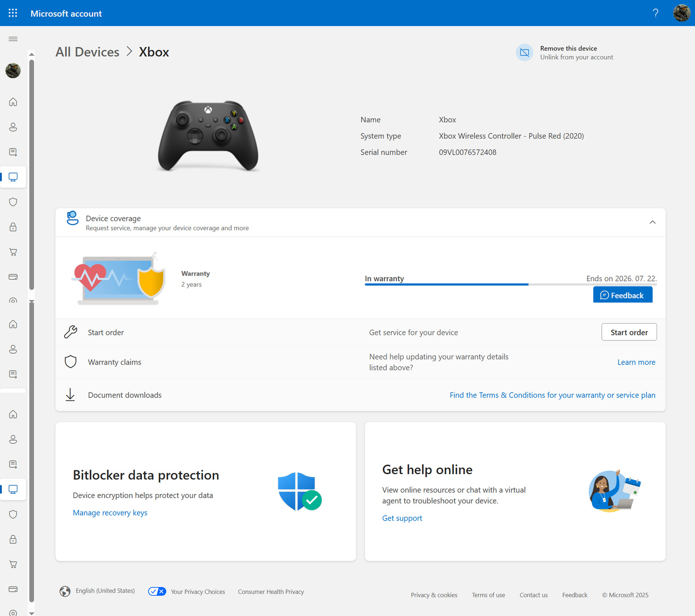Open the Get support link
Screen dimensions: 695x616
click(402, 518)
